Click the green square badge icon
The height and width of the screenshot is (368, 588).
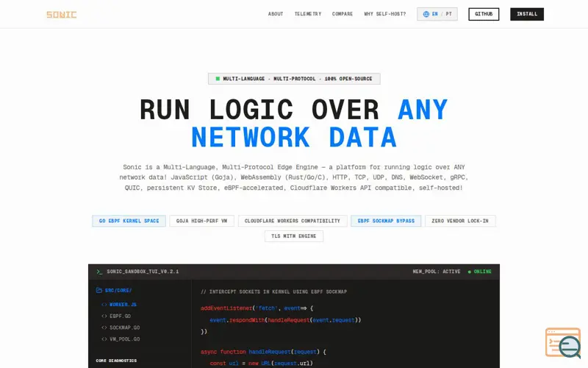point(218,79)
